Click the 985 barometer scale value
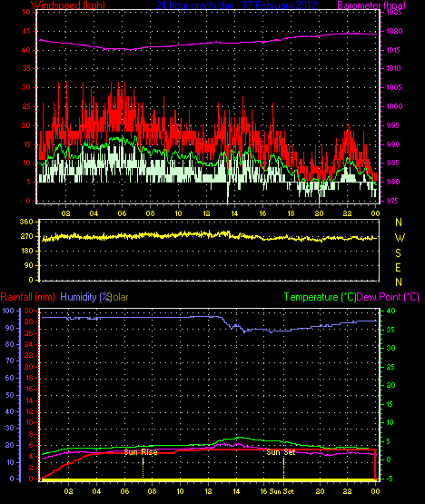The height and width of the screenshot is (504, 425). [392, 163]
